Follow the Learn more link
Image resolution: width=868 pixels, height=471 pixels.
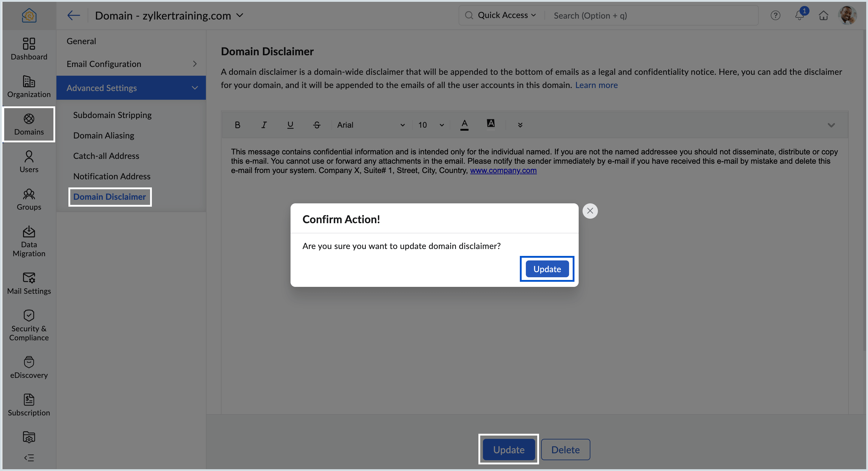tap(596, 85)
